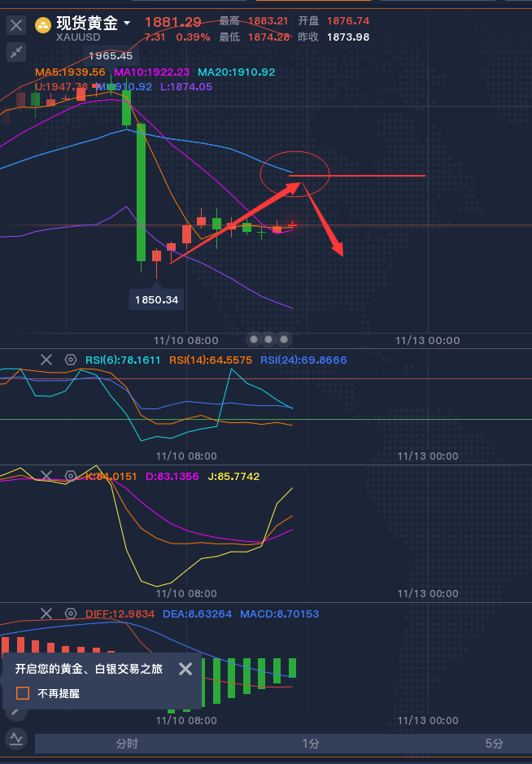
Task: Click the pencil drawing tool icon
Action: click(x=15, y=711)
